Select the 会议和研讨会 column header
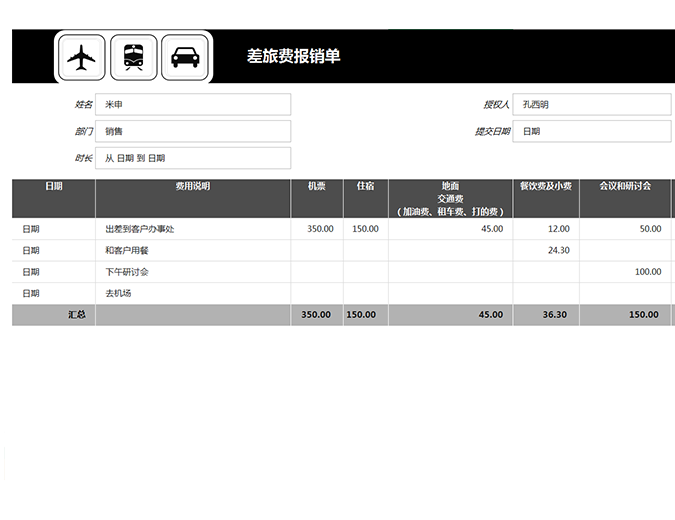 tap(625, 198)
